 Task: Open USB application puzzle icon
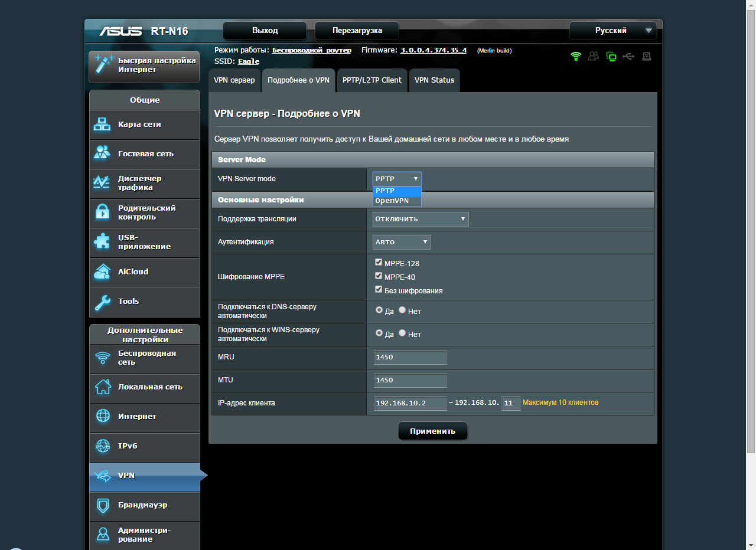pos(102,242)
